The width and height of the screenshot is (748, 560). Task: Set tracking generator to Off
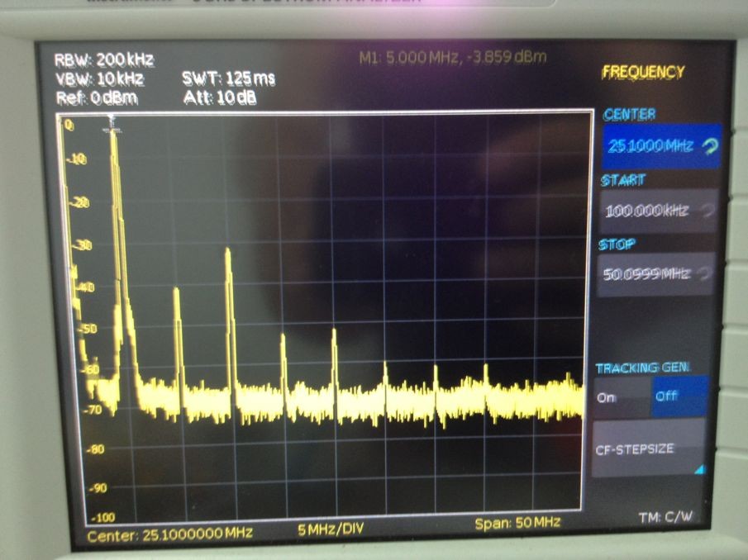point(679,396)
